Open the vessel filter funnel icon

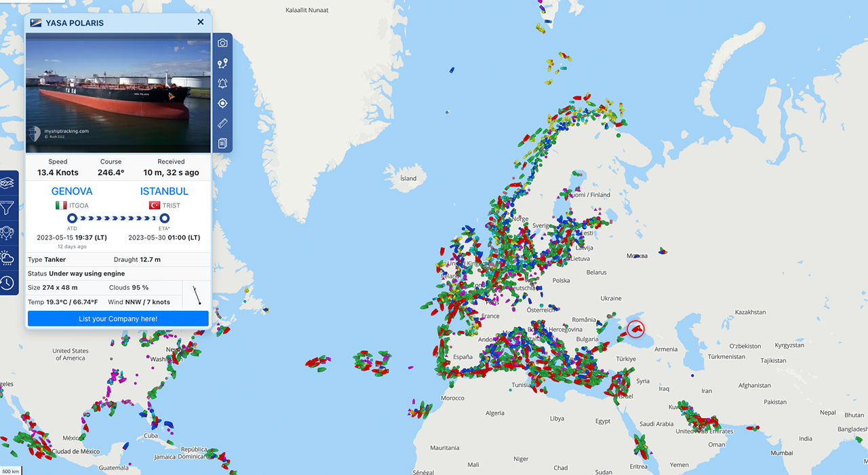[7, 208]
